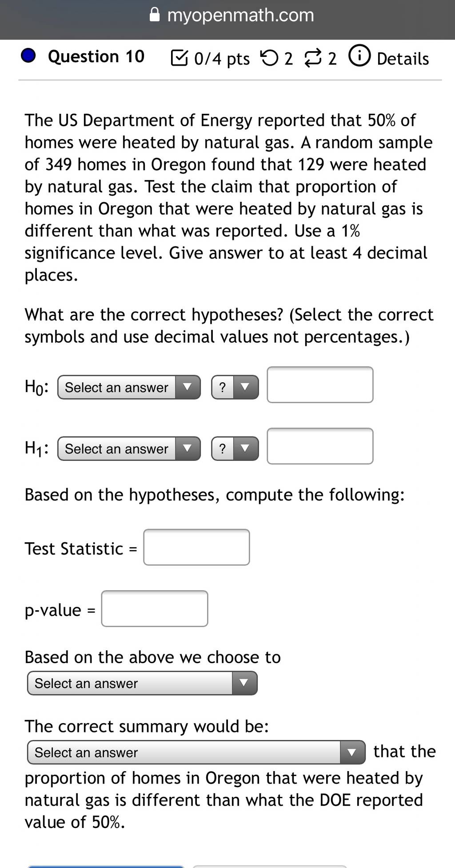Open H0 parameter Select an answer dropdown
The height and width of the screenshot is (868, 455).
point(129,387)
